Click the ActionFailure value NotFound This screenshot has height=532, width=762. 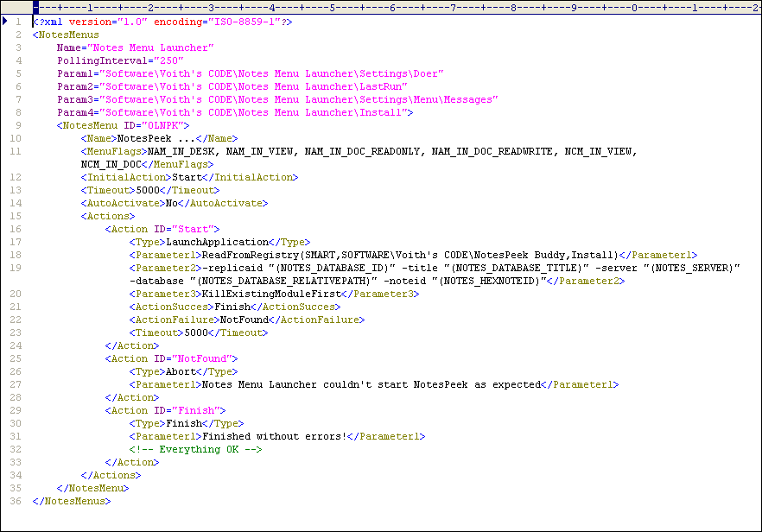244,320
